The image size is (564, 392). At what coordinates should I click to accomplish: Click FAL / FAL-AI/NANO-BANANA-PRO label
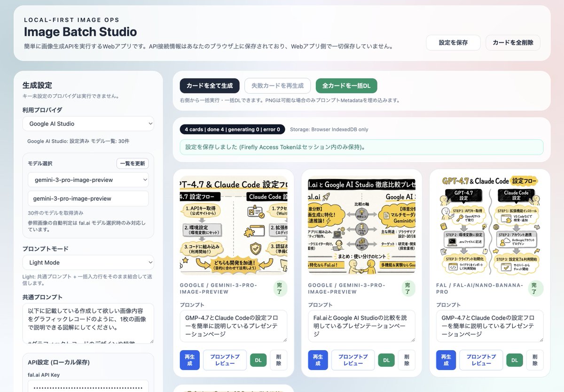(479, 288)
